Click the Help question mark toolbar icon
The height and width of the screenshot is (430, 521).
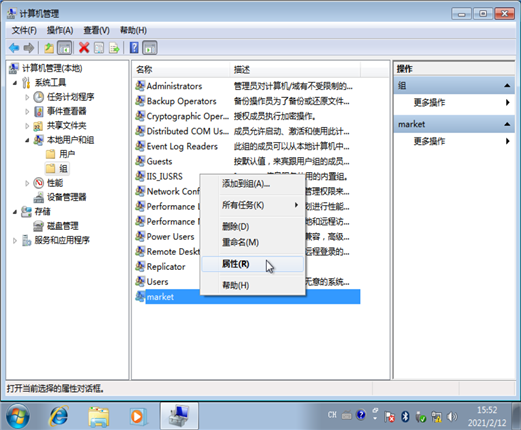click(x=134, y=48)
